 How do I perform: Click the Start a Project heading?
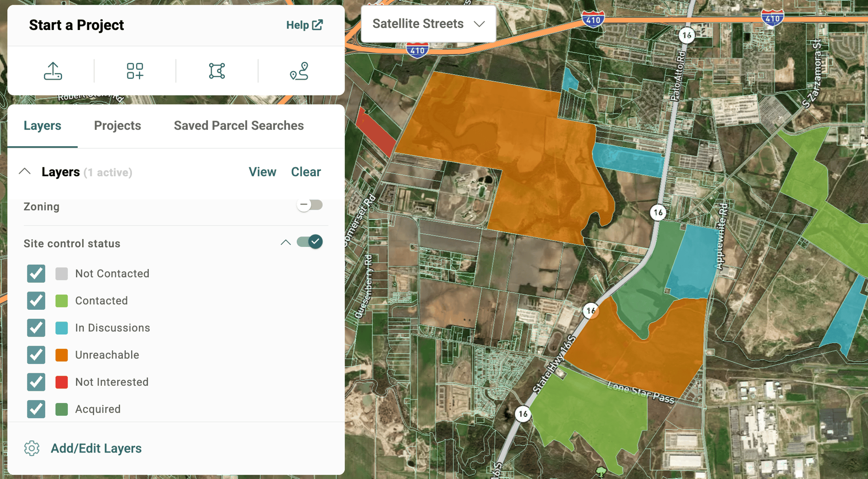76,25
